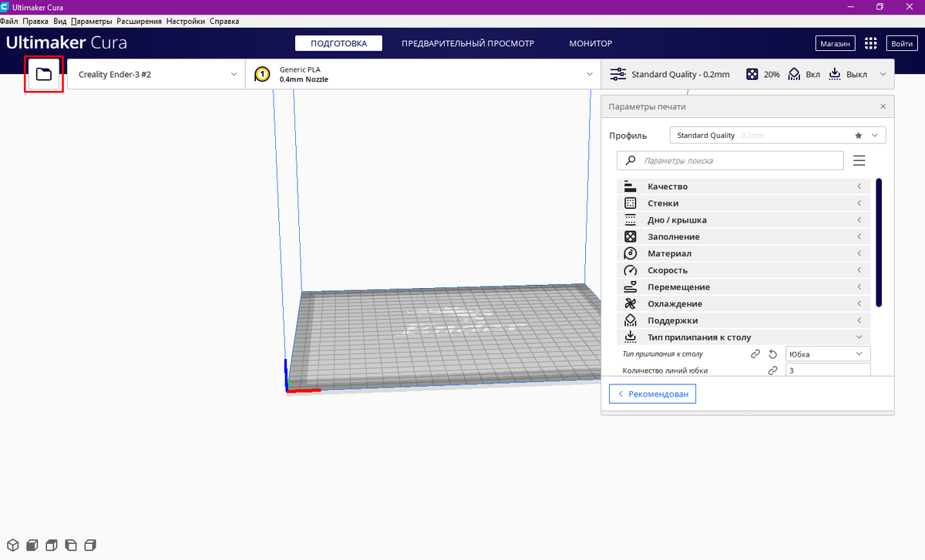Expand the Перемещение settings section
Viewport: 925px width, 560px height.
(744, 287)
